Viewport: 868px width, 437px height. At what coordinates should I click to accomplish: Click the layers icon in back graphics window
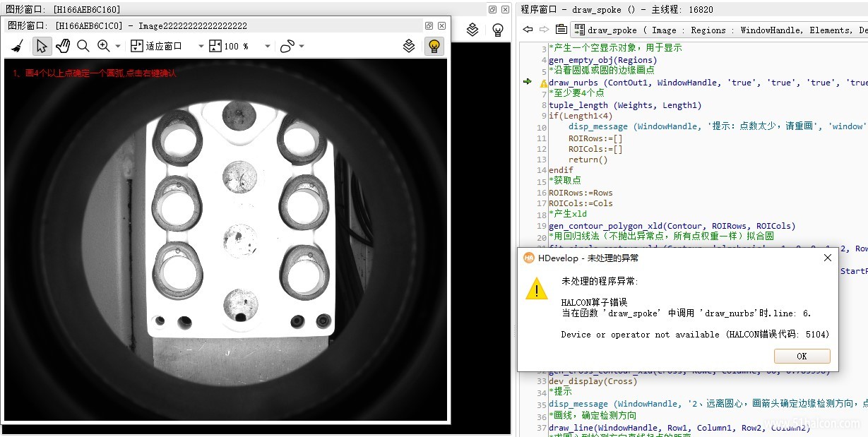point(472,30)
